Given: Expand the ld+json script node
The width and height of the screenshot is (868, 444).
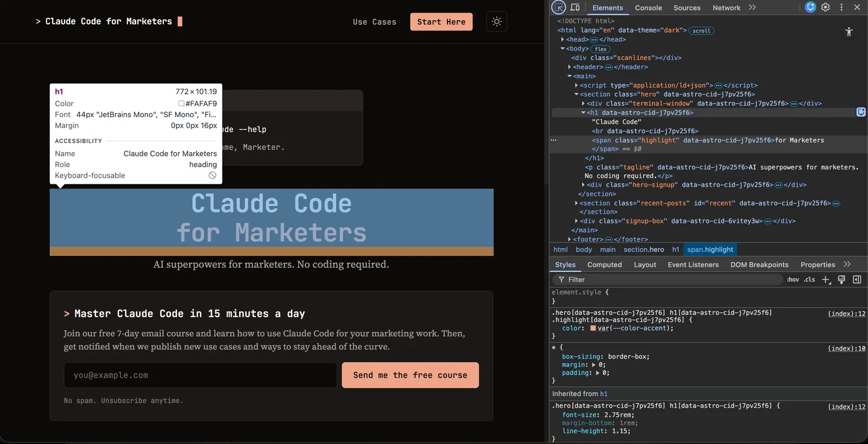Looking at the screenshot, I should point(576,85).
